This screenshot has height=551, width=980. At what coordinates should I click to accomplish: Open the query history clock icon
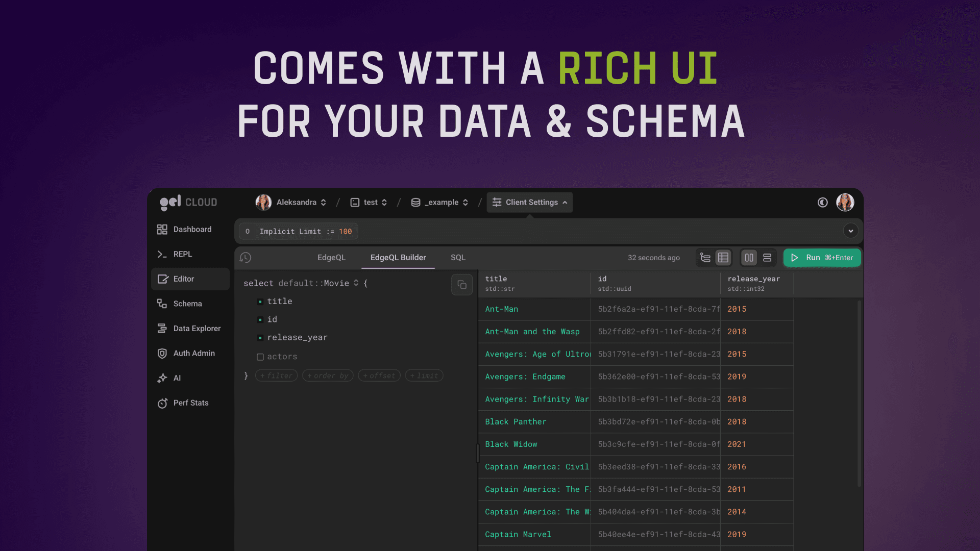[x=246, y=258]
